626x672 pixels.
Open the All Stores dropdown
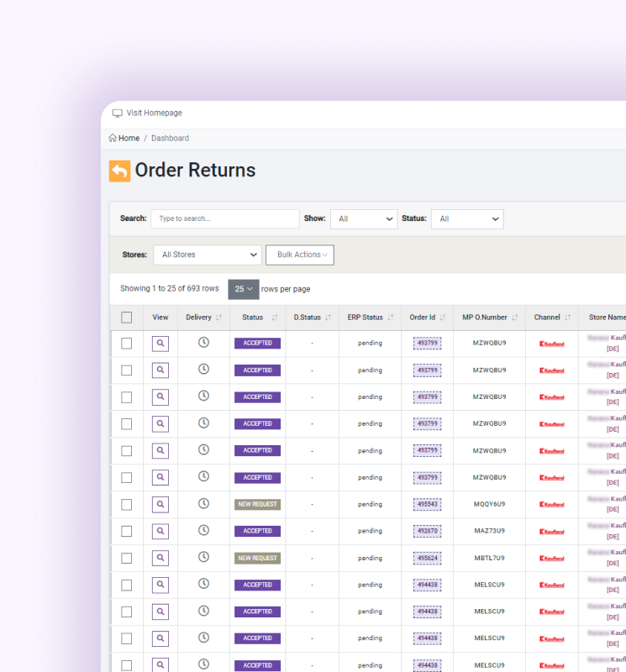point(208,255)
